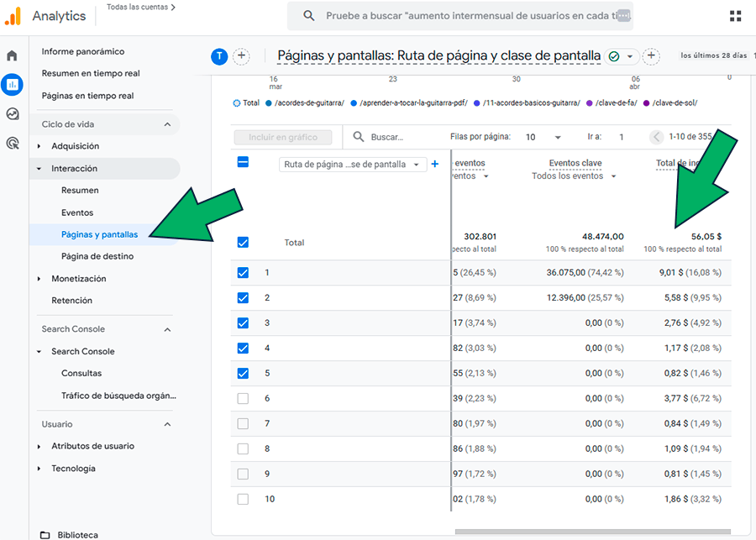
Task: Open the Google apps grid icon
Action: point(735,15)
